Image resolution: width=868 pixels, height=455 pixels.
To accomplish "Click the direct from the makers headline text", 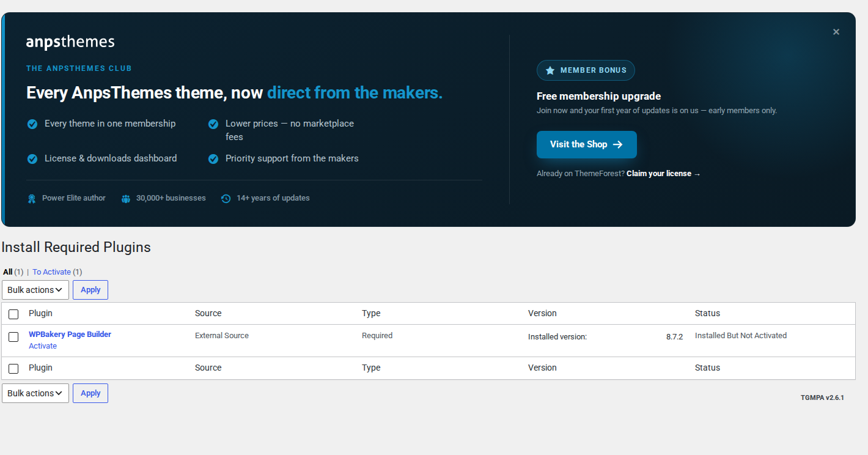I will pos(355,93).
